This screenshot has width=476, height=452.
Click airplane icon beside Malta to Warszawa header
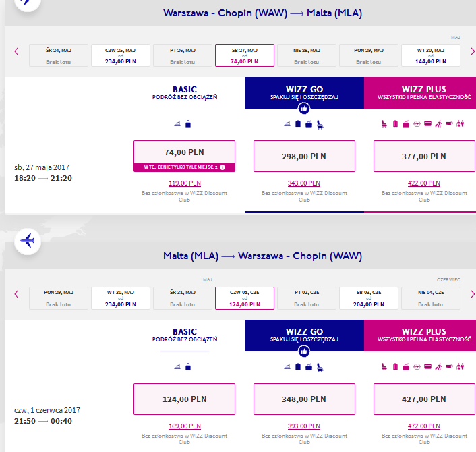pyautogui.click(x=28, y=242)
